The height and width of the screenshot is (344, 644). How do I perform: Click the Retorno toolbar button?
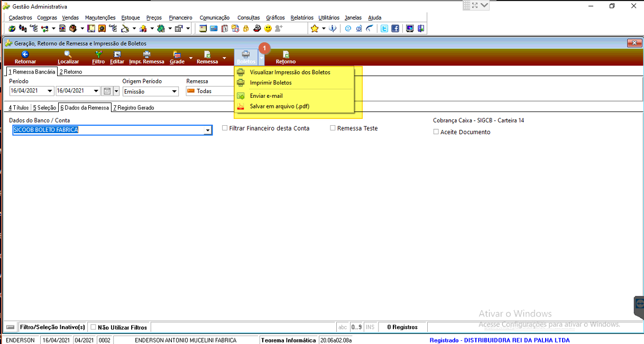tap(286, 57)
